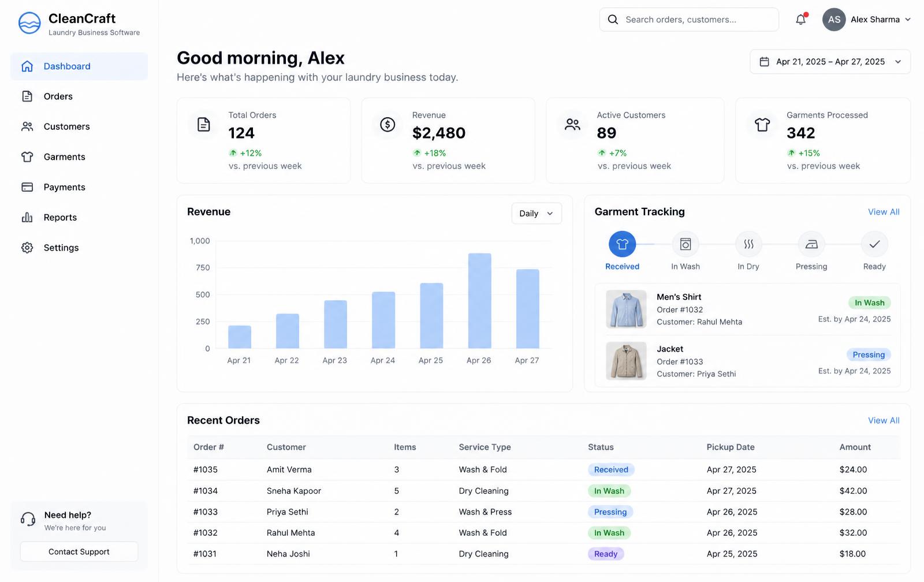Click the headset icon in Need help
924x582 pixels.
pos(28,519)
